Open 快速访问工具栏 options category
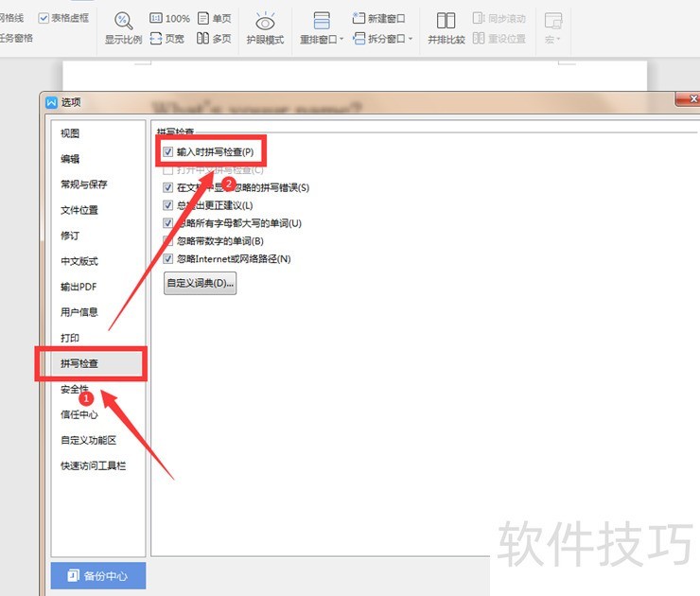 (x=94, y=466)
